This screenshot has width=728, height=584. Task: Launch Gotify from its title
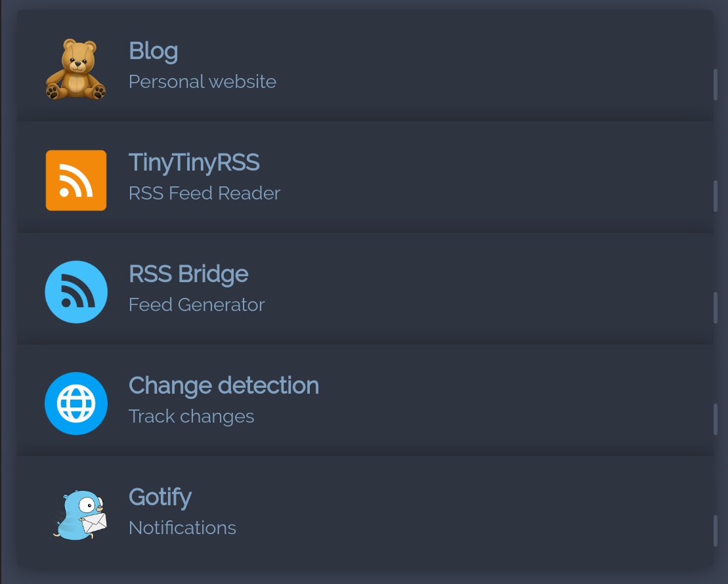[x=160, y=497]
